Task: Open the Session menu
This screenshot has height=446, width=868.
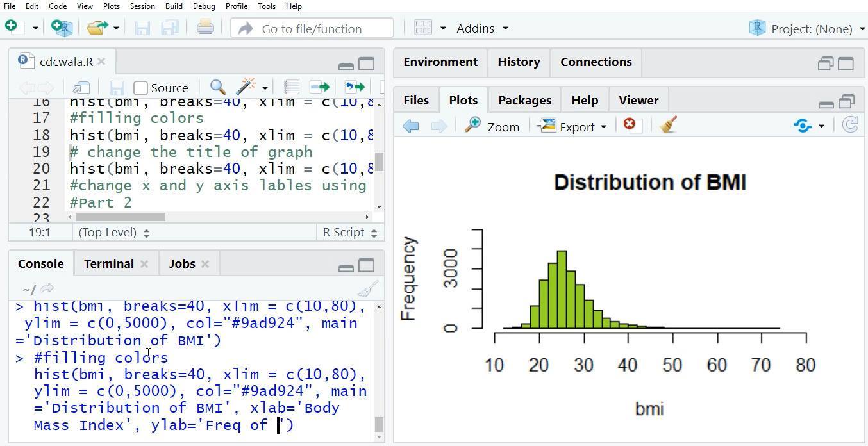Action: click(142, 6)
